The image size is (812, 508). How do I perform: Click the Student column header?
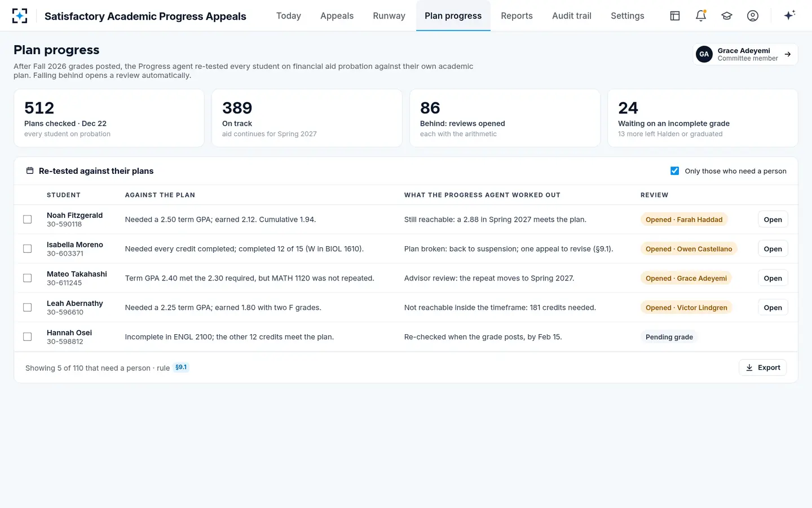pos(64,195)
